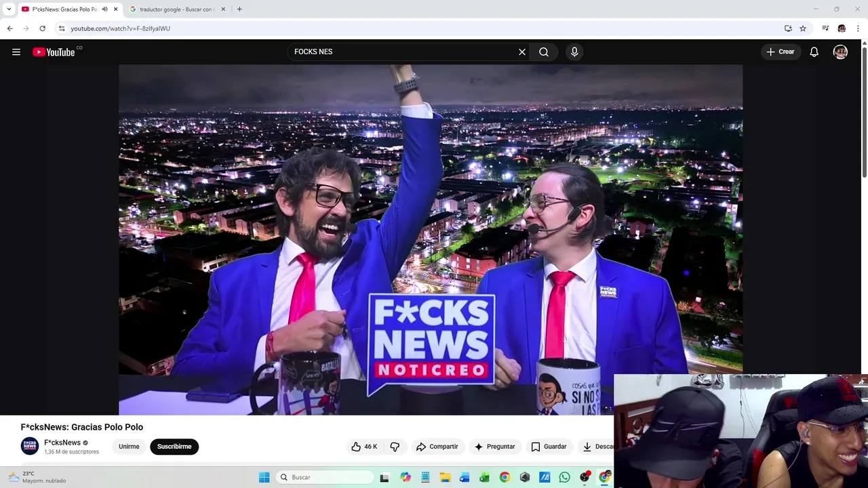
Task: View site information icon in address bar
Action: tap(62, 28)
